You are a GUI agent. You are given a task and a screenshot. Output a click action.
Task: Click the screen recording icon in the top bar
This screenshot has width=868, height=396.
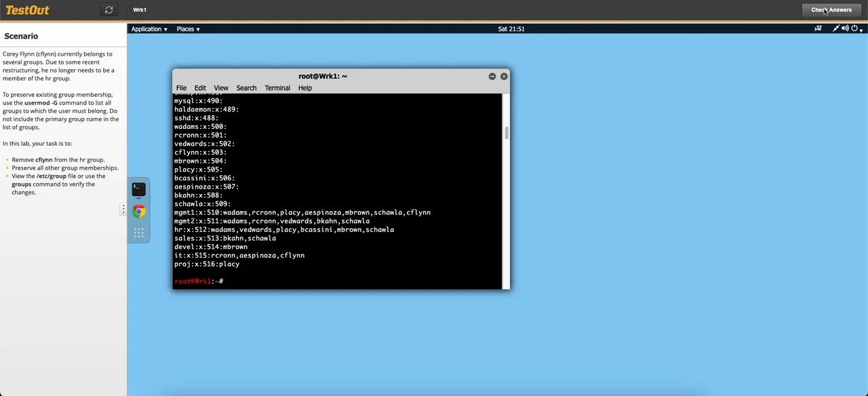(818, 28)
